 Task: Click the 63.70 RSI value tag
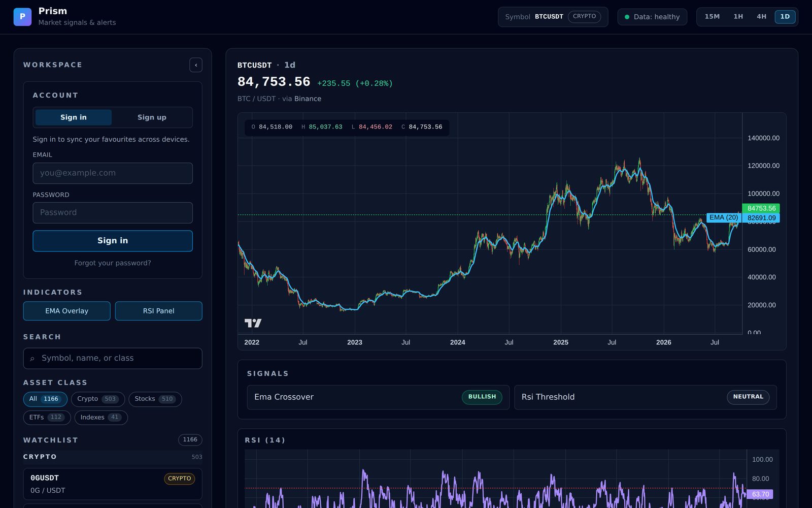(760, 494)
